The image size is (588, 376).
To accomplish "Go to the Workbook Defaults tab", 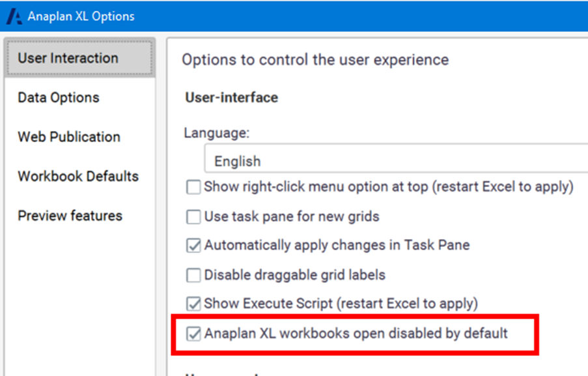I will 78,176.
